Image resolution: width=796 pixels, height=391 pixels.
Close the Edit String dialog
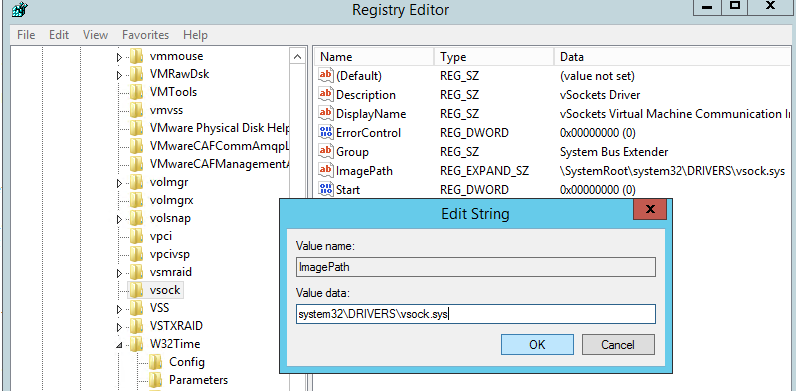[649, 209]
